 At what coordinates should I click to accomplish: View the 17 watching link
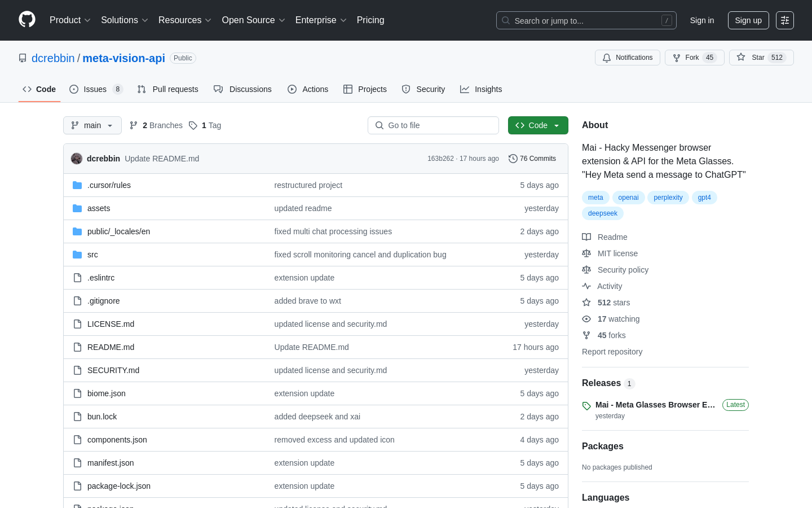[x=611, y=319]
